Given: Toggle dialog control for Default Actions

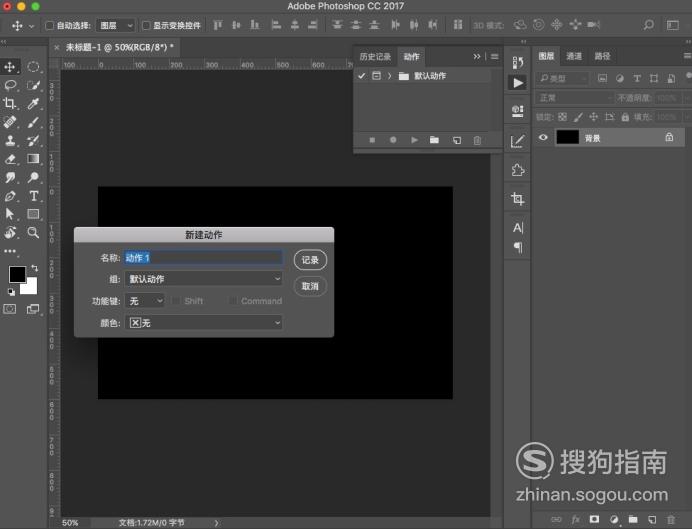Looking at the screenshot, I should [376, 76].
